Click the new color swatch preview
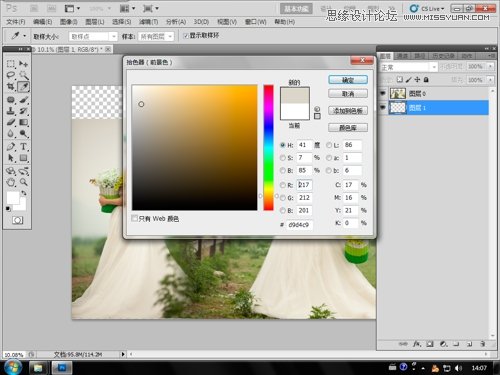Viewport: 500px width, 375px height. pos(295,95)
